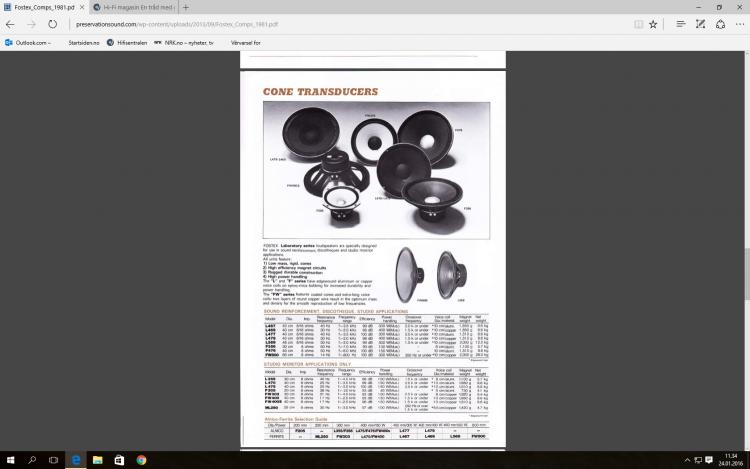Open Edge More actions ellipsis menu

(740, 24)
